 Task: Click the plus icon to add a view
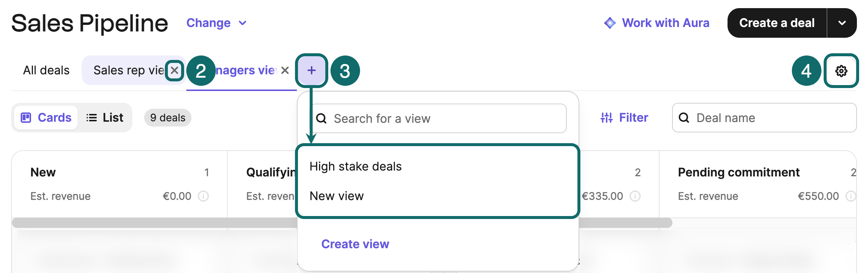click(312, 70)
